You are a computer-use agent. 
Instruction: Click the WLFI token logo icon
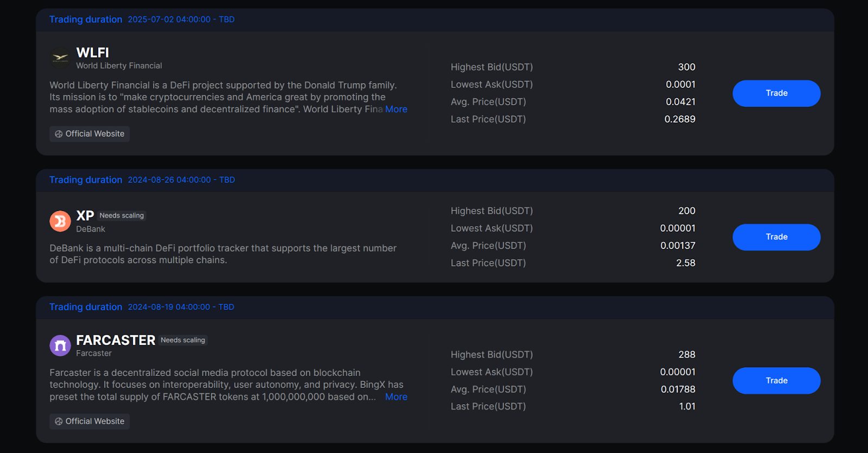point(60,58)
